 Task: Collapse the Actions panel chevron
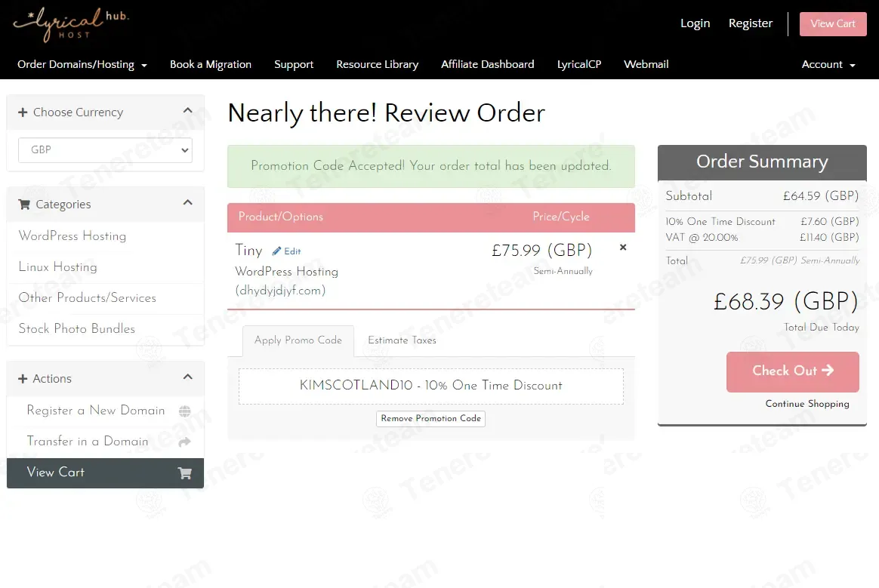click(x=188, y=377)
